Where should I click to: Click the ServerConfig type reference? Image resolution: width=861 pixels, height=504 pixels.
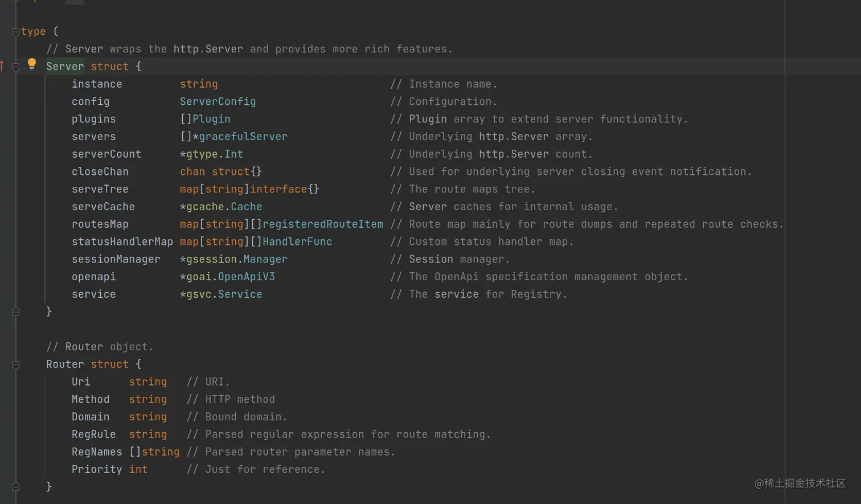(x=218, y=101)
